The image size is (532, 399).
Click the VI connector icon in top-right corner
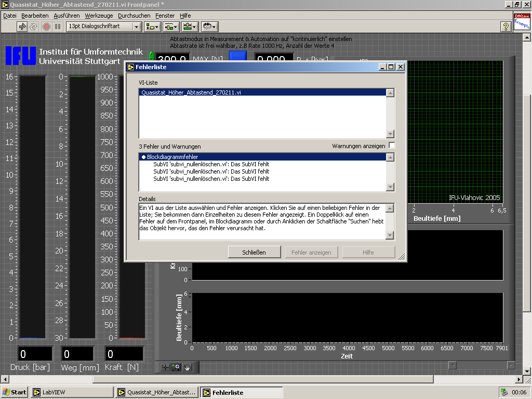522,22
